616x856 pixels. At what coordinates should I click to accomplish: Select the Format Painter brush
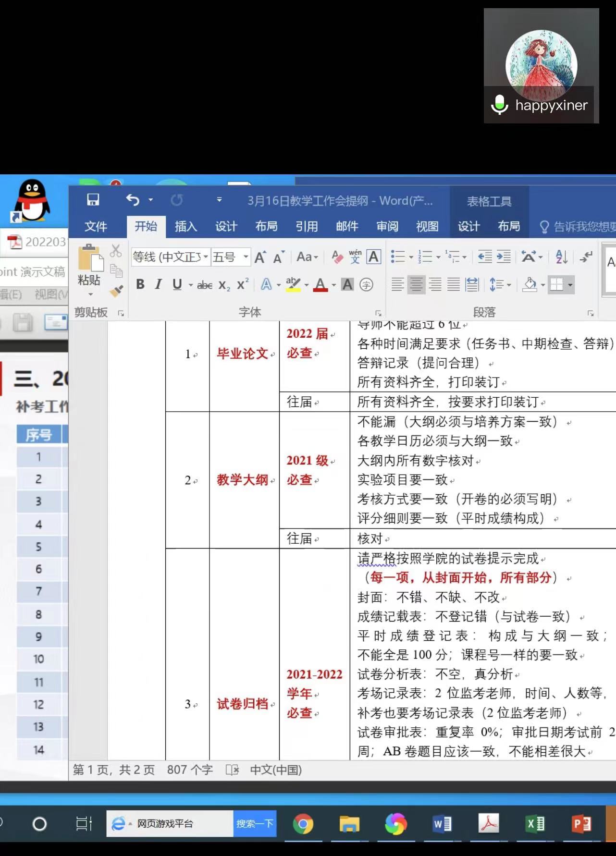point(116,291)
